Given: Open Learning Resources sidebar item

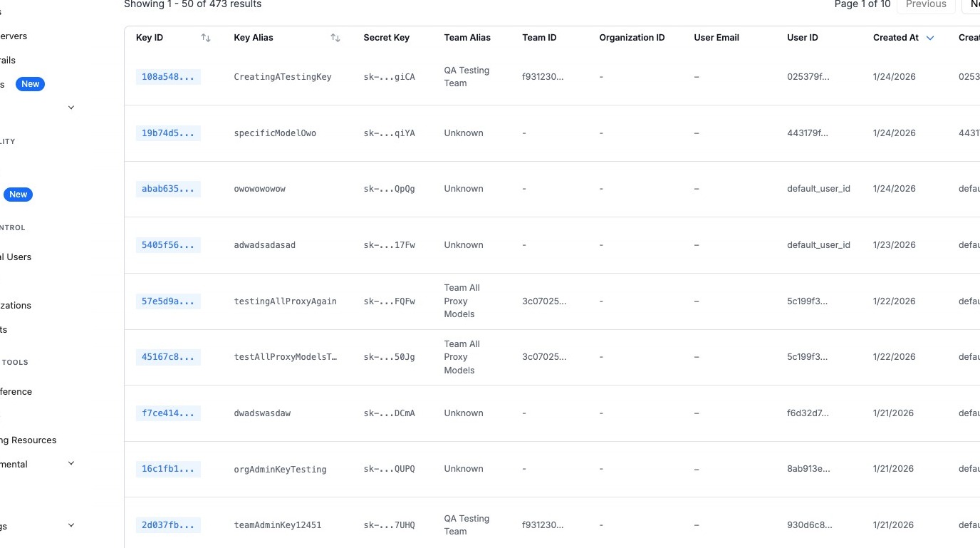Looking at the screenshot, I should (28, 440).
